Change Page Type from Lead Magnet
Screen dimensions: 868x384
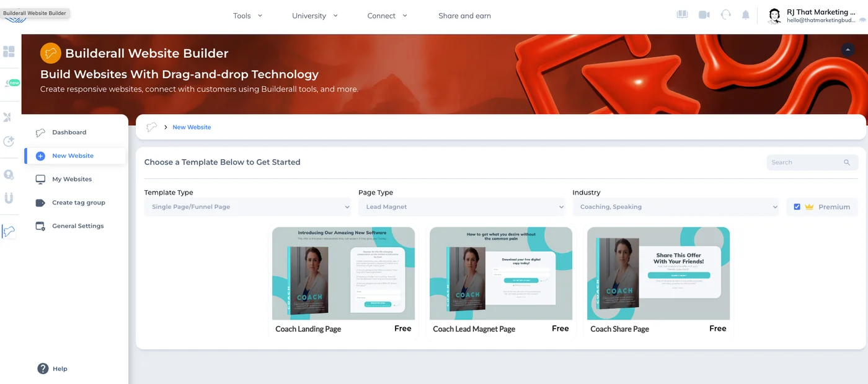(x=461, y=207)
